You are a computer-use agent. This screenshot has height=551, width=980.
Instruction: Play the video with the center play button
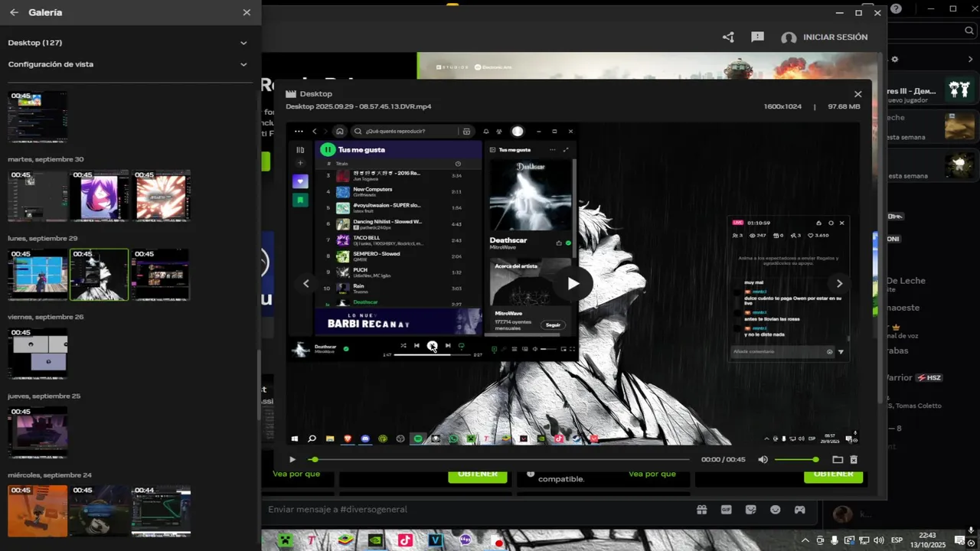(x=573, y=284)
